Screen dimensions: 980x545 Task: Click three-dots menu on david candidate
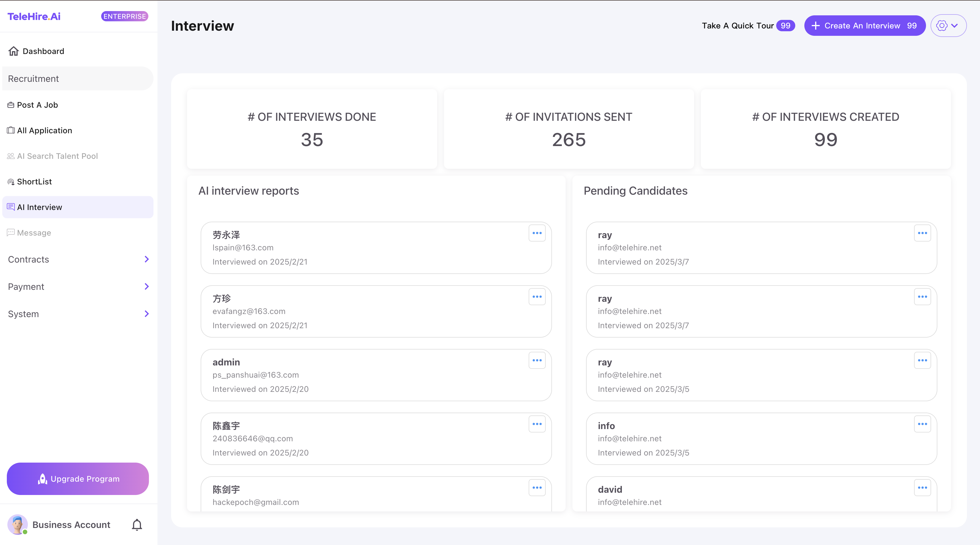coord(922,488)
